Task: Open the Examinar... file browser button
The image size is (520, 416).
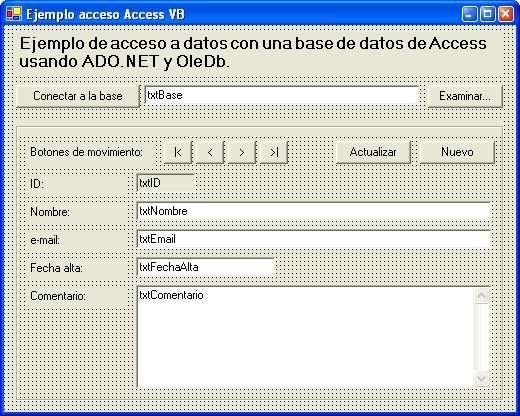Action: pos(465,96)
